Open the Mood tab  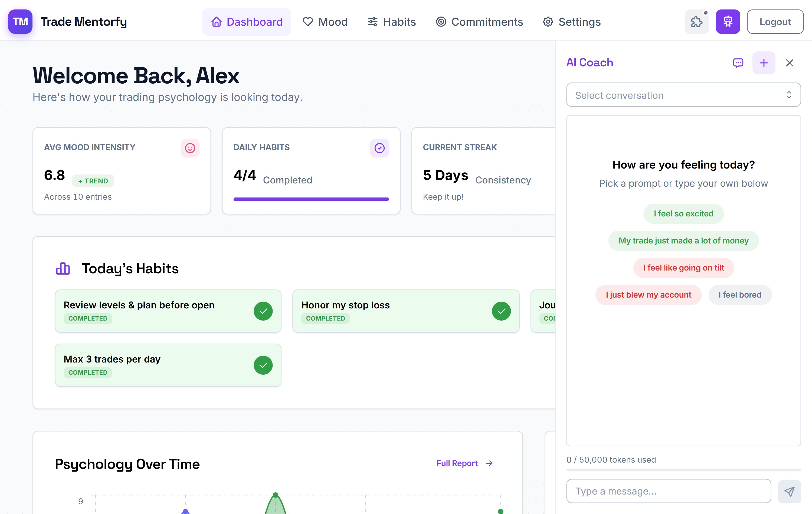click(325, 22)
